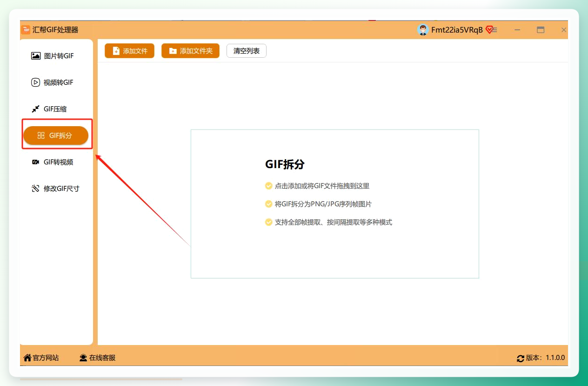588x386 pixels.
Task: Minimize the 汇帮GIF处理器 window
Action: [518, 30]
